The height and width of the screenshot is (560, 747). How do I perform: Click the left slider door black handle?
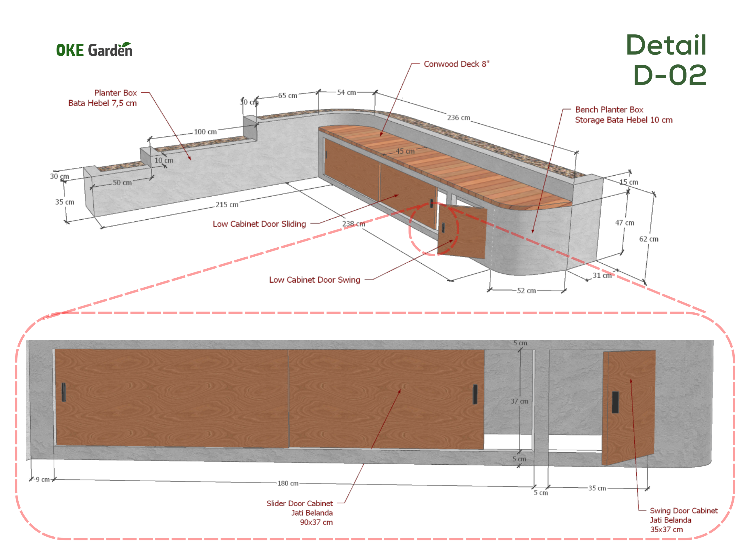tap(64, 392)
